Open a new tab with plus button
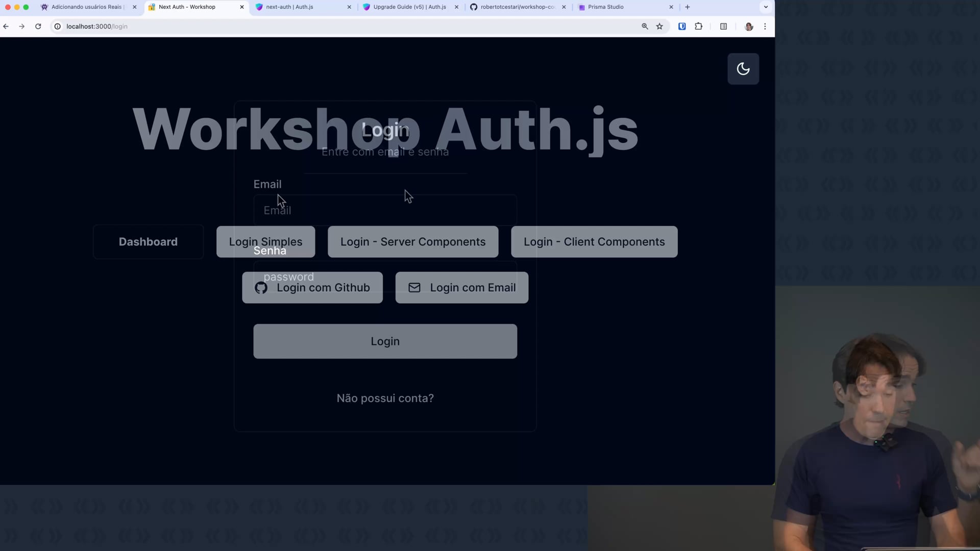The image size is (980, 551). click(688, 7)
